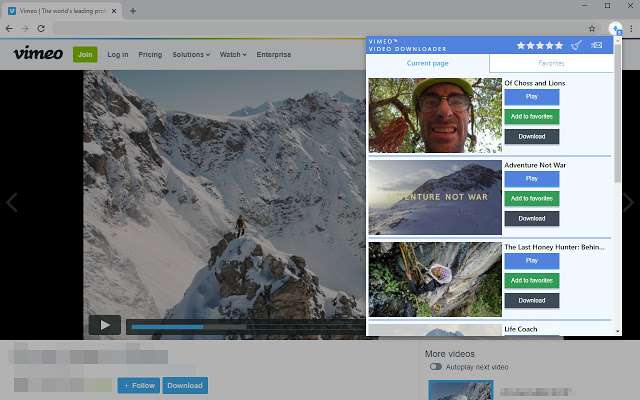Click the Vimeo downloader extension icon in toolbar
Screen dimensions: 640x400
[x=616, y=28]
